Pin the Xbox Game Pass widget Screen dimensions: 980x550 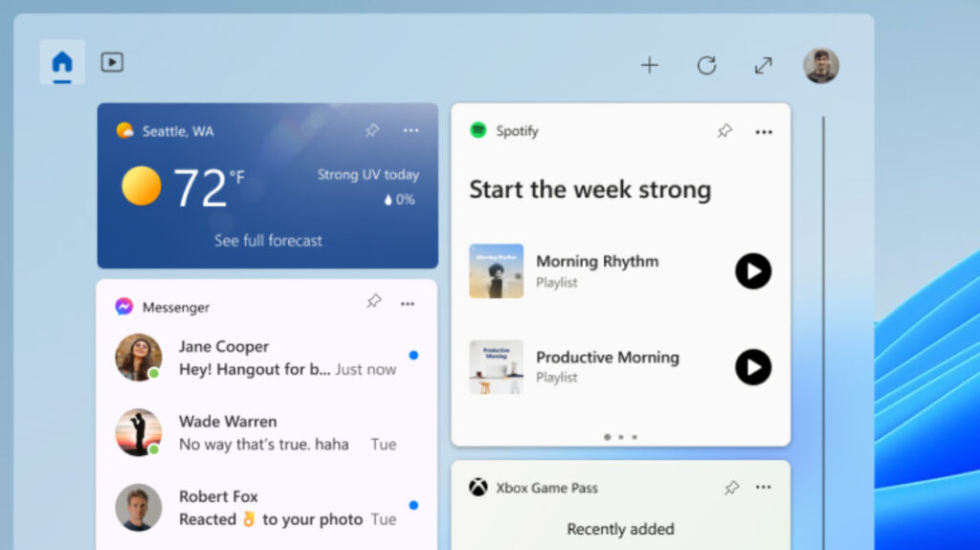(x=731, y=488)
